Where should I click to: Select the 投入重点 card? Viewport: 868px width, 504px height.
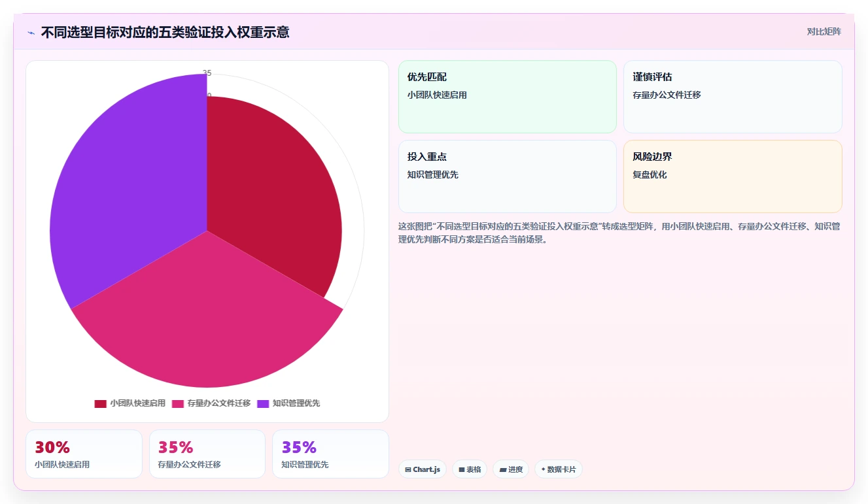[x=508, y=176]
